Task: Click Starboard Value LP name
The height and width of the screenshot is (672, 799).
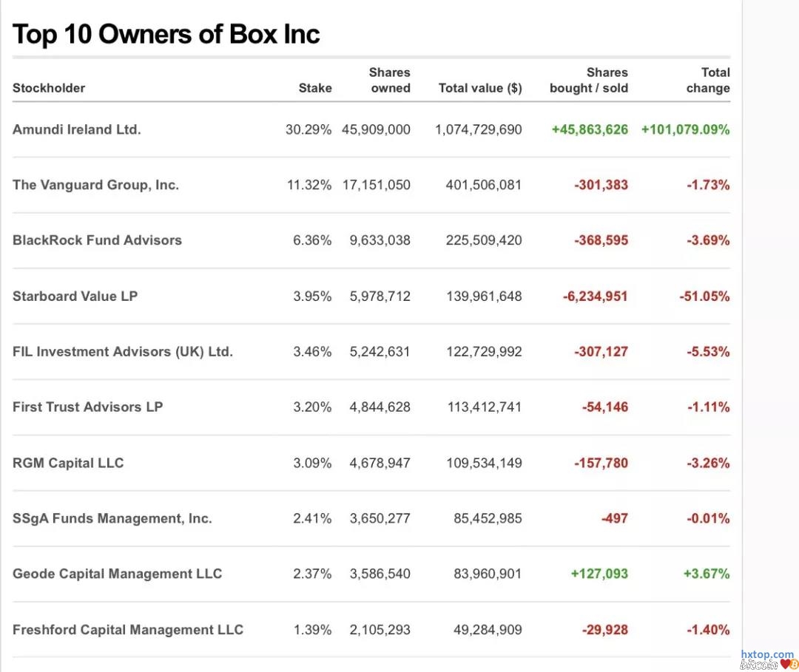Action: pyautogui.click(x=75, y=296)
